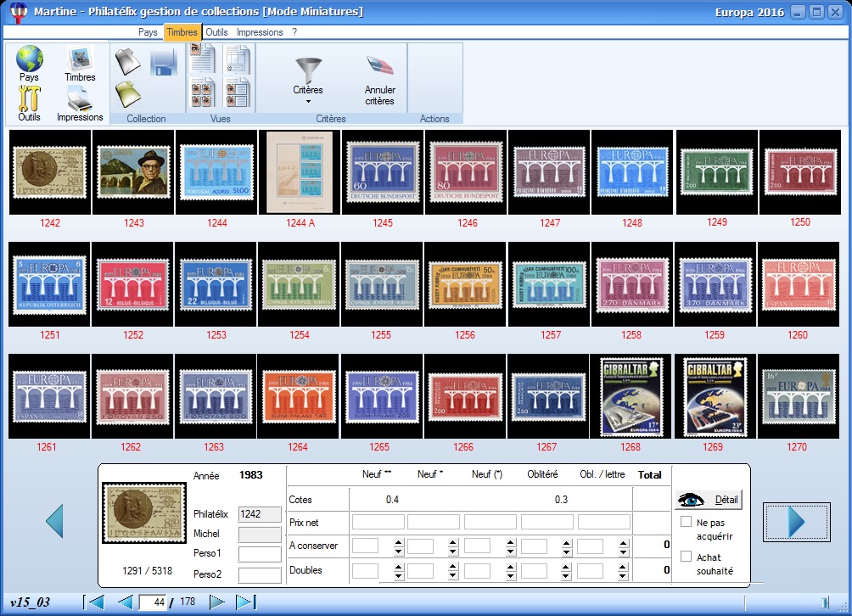
Task: Increase A conserver Neuf ** stepper
Action: click(x=399, y=542)
